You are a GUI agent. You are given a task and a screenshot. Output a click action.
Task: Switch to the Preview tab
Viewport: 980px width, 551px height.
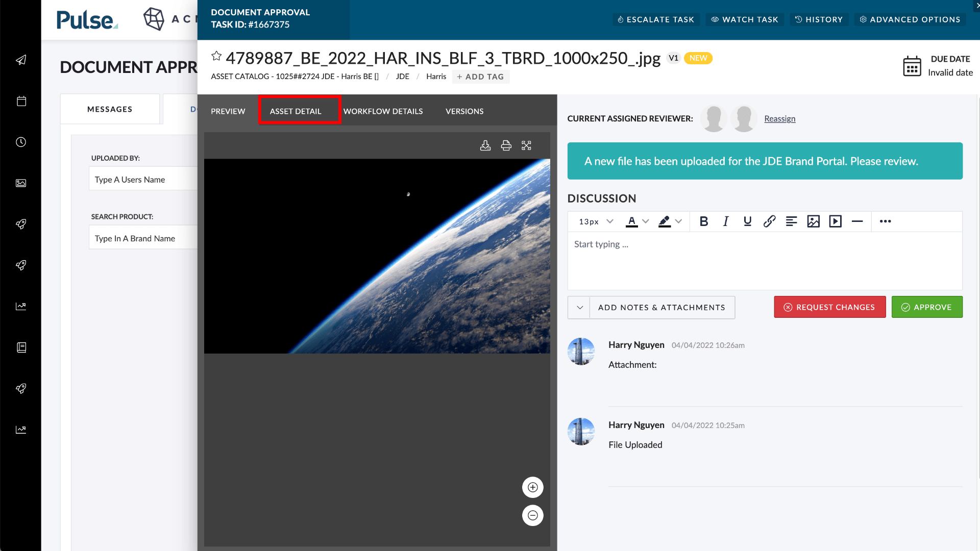(x=228, y=111)
